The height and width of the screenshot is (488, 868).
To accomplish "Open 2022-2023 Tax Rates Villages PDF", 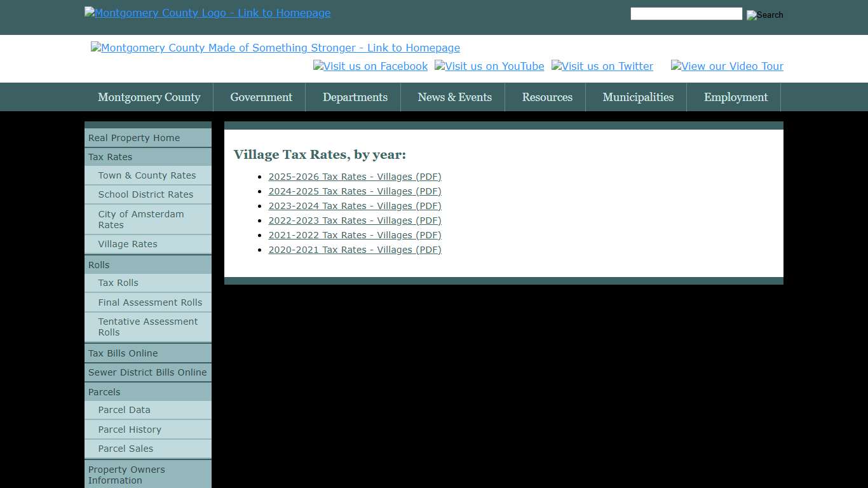I will tap(355, 220).
